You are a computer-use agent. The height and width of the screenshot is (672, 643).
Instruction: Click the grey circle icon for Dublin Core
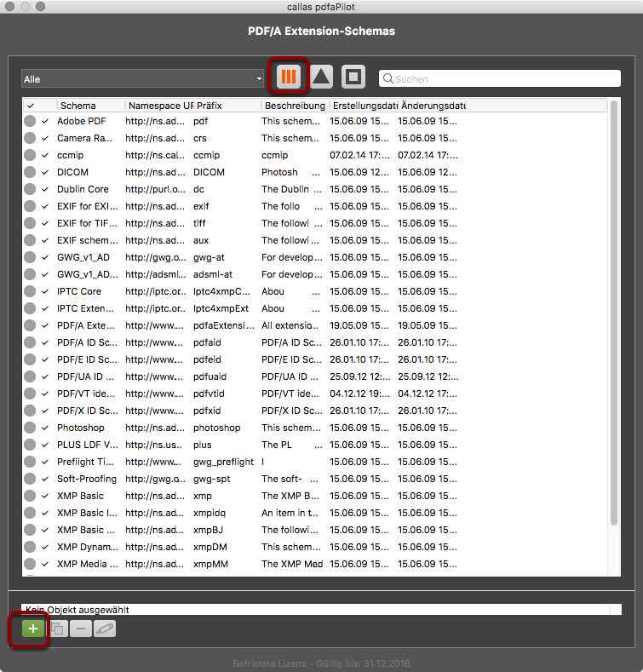[x=30, y=189]
